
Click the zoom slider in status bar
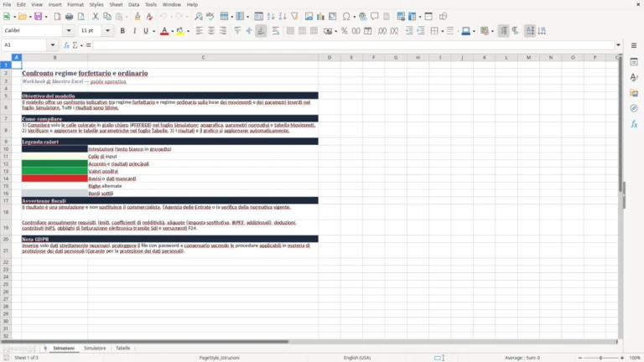coord(601,358)
